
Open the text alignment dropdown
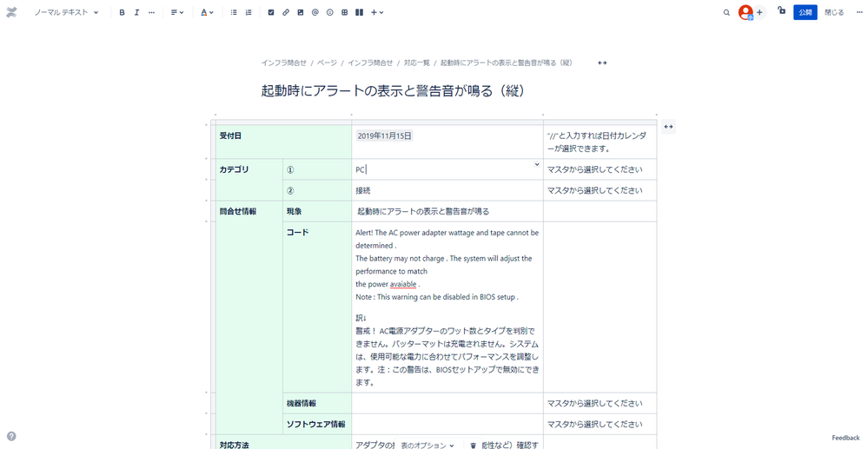click(177, 12)
